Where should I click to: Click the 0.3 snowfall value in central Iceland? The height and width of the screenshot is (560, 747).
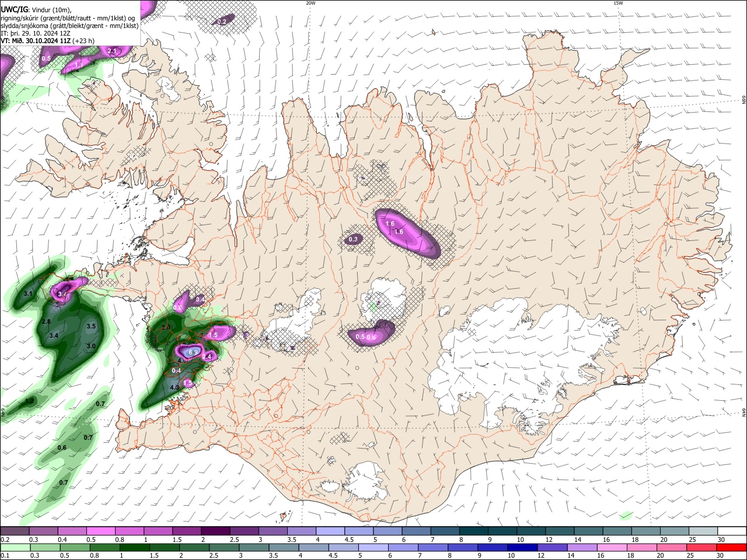pos(353,239)
